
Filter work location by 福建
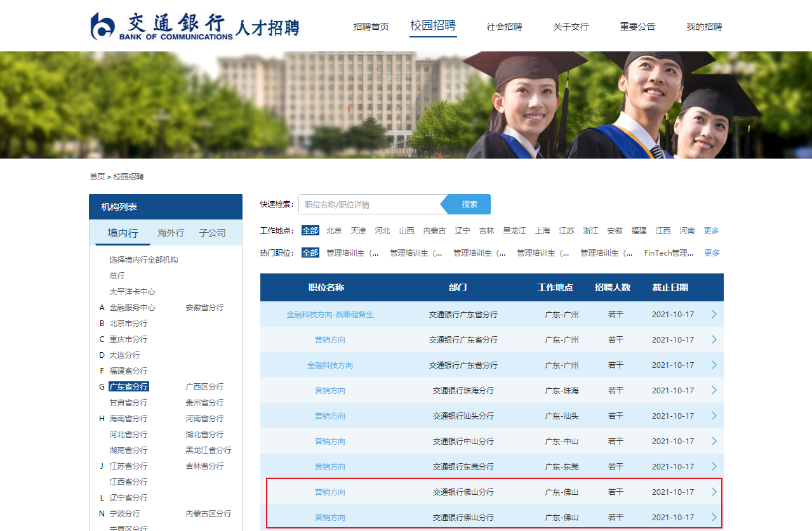tap(639, 230)
